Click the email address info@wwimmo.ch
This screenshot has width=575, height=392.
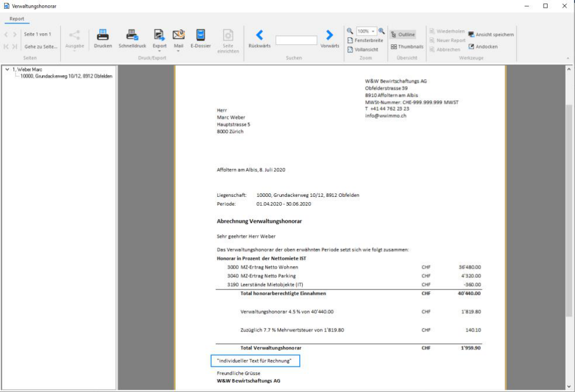386,116
